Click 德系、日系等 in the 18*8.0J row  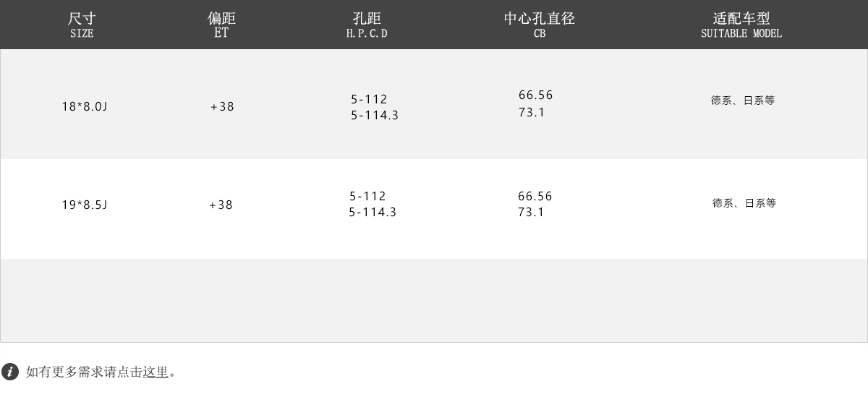(x=743, y=101)
